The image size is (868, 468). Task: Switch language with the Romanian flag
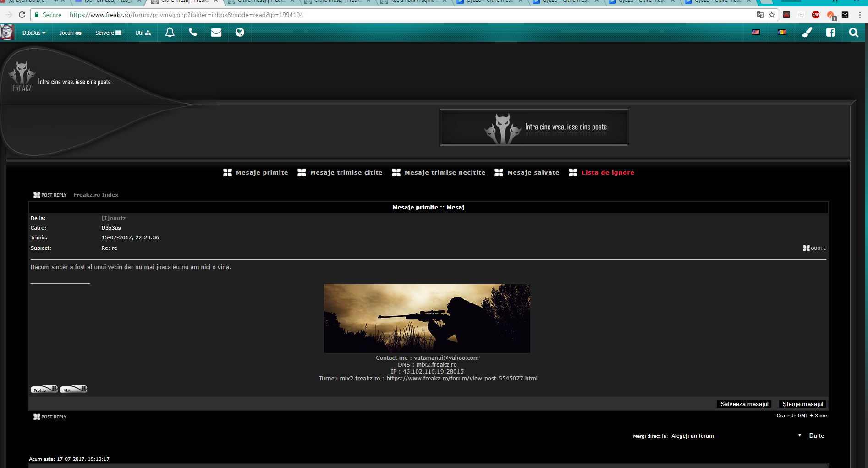click(782, 32)
